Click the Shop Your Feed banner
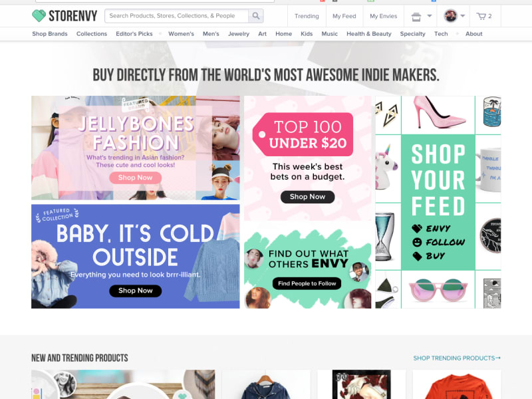This screenshot has width=532, height=399. coord(438,203)
